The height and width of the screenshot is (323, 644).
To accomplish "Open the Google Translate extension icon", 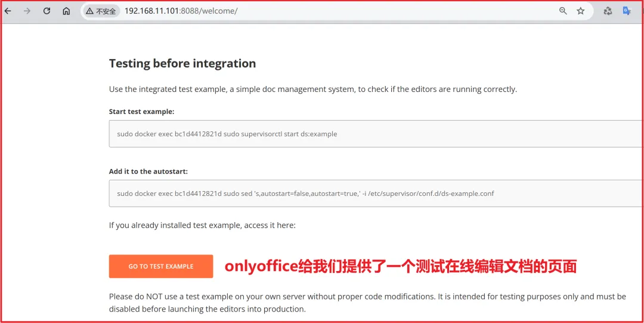I will pos(627,11).
